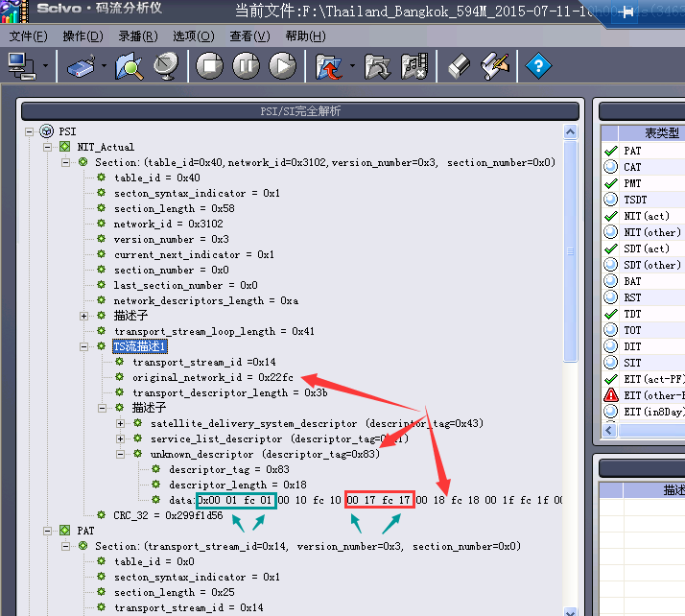Image resolution: width=685 pixels, height=616 pixels.
Task: Select the original_network_id = 0x22fc row
Action: [x=213, y=377]
